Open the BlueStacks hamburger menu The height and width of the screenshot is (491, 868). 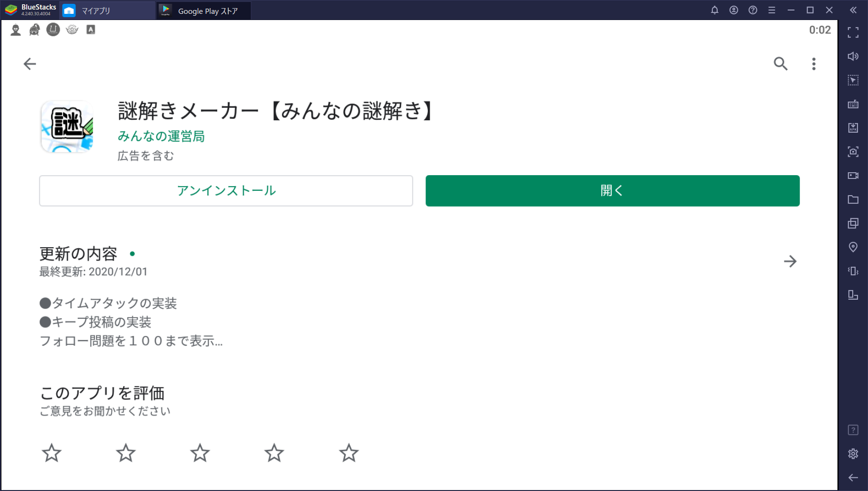pos(772,10)
